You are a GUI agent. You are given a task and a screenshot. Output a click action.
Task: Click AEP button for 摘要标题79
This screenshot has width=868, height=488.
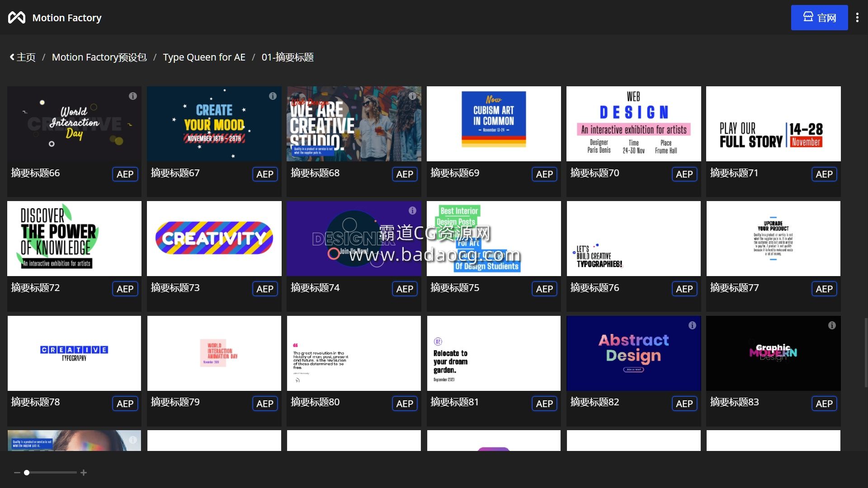click(x=264, y=404)
